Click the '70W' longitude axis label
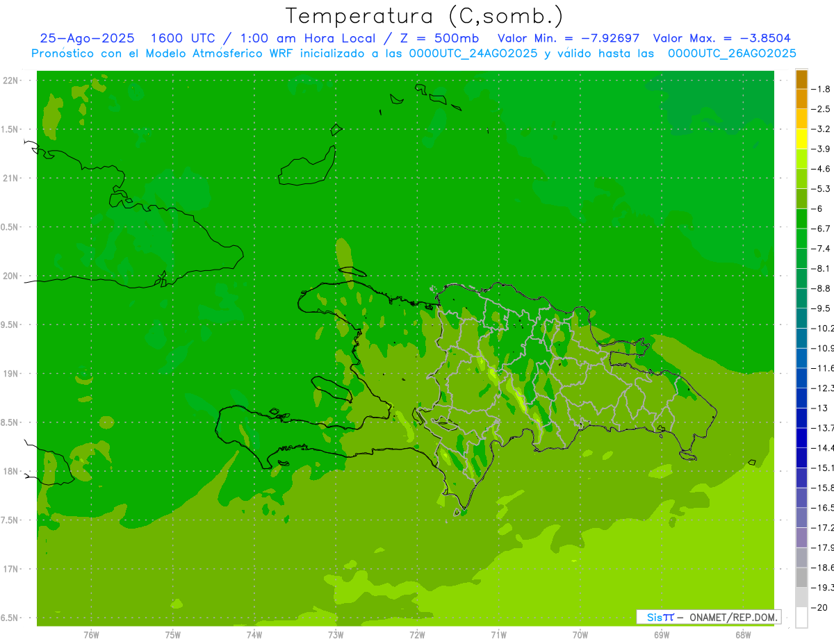 coord(580,634)
